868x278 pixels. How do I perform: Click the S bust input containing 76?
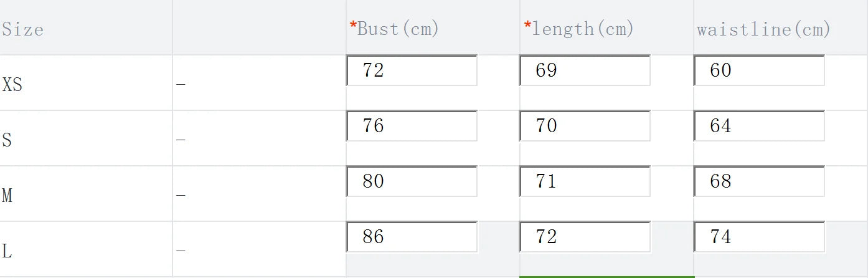click(412, 126)
